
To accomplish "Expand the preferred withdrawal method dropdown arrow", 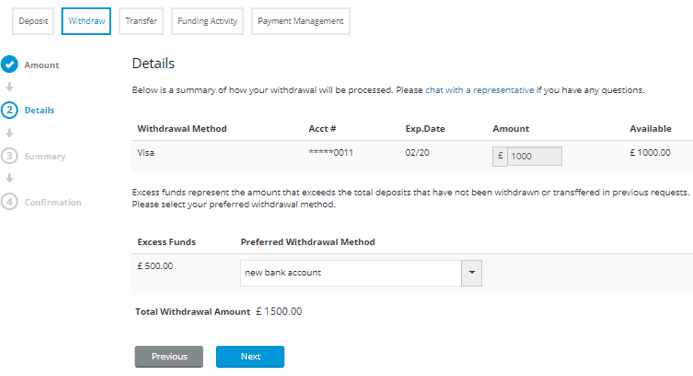I will click(x=472, y=273).
